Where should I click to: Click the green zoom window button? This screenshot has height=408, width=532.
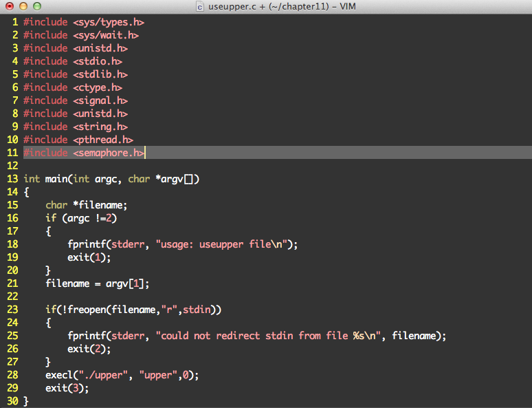coord(37,6)
